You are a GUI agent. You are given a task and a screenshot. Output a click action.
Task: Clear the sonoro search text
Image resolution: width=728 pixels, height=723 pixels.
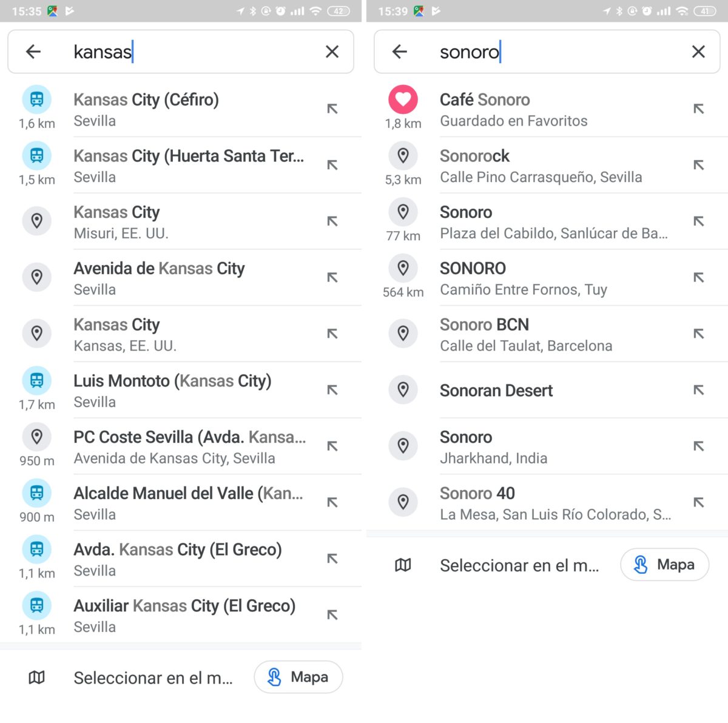[x=698, y=52]
